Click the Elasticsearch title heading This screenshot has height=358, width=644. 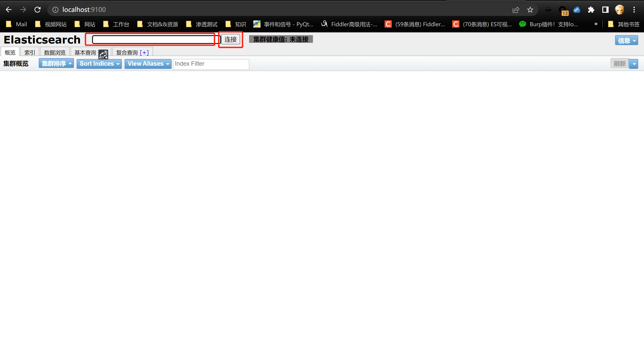coord(42,39)
